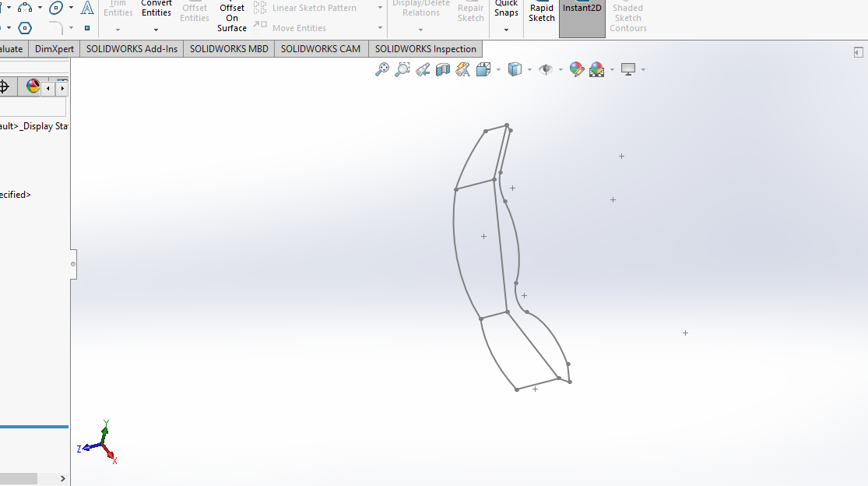The height and width of the screenshot is (486, 868).
Task: Open the Linear Sketch Pattern dropdown arrow
Action: (x=381, y=8)
